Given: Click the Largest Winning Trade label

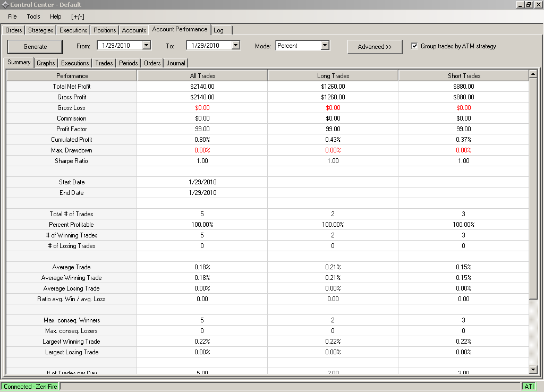Looking at the screenshot, I should coord(71,342).
